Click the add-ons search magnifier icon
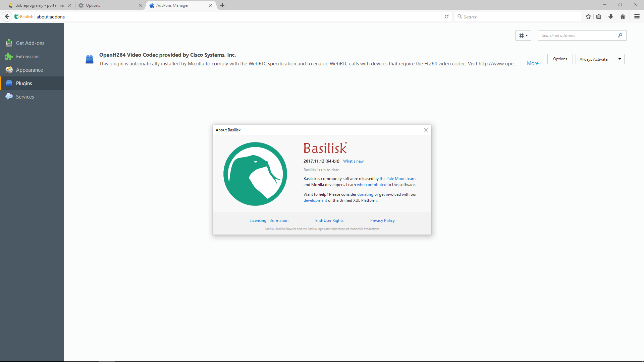Image resolution: width=644 pixels, height=362 pixels. pos(620,35)
